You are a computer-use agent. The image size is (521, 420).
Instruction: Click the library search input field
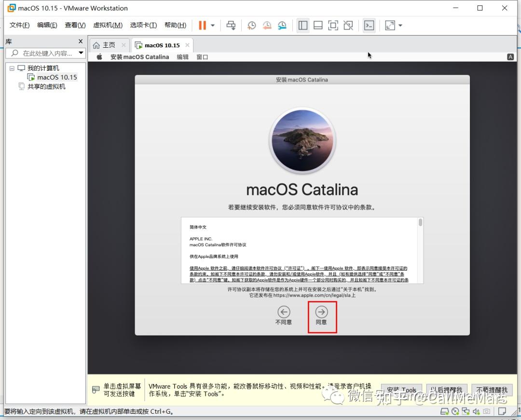point(45,53)
